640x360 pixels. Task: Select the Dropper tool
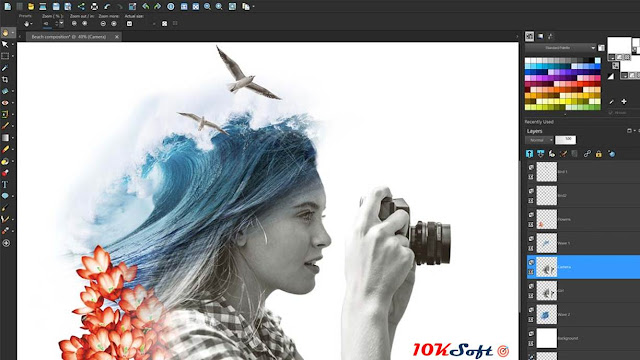tap(5, 68)
